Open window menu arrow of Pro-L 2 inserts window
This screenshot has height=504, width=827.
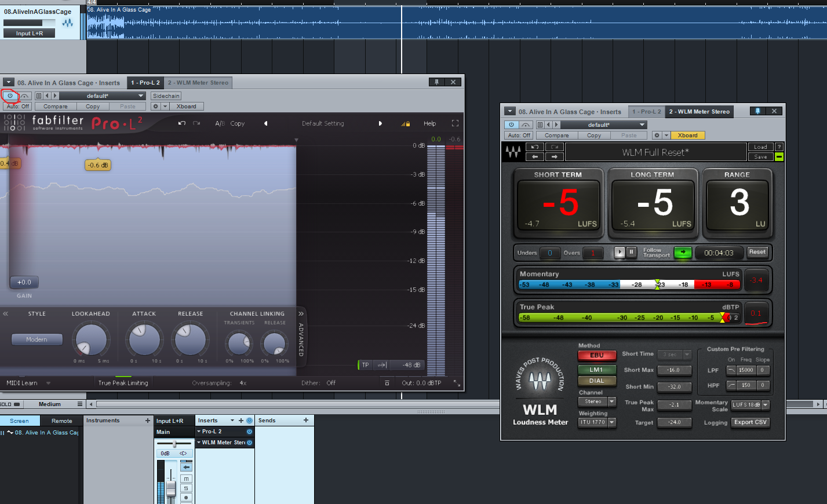pos(9,82)
